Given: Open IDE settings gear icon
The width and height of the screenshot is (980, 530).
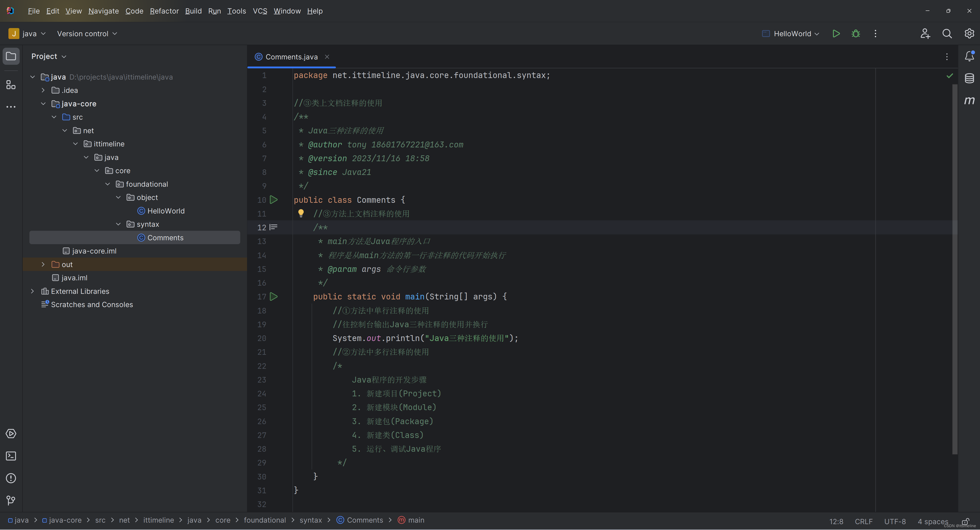Looking at the screenshot, I should point(969,33).
